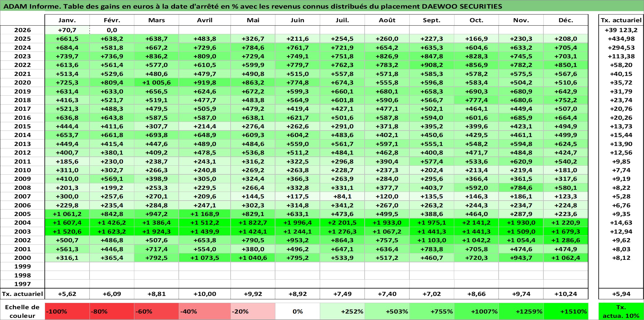Select the 'Tx. actuariel' bottom row label
Image resolution: width=644 pixels, height=320 pixels.
(23, 294)
